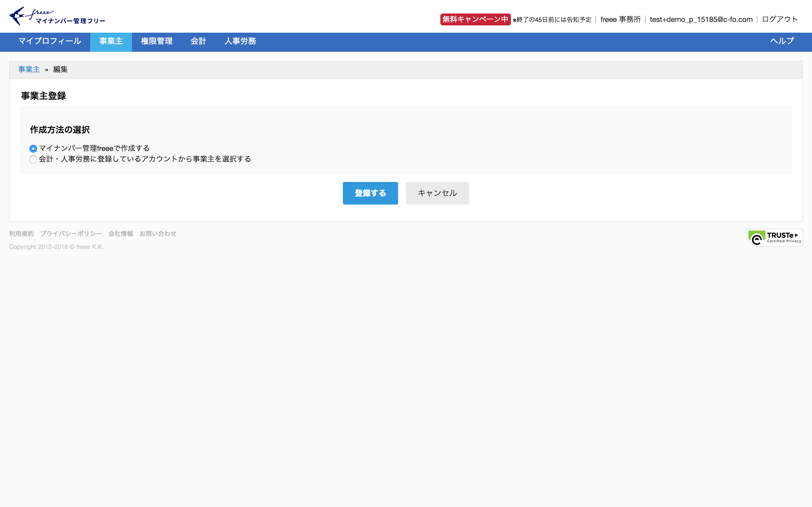The image size is (812, 507).
Task: Click the 事業主登録 heading
Action: click(x=44, y=96)
